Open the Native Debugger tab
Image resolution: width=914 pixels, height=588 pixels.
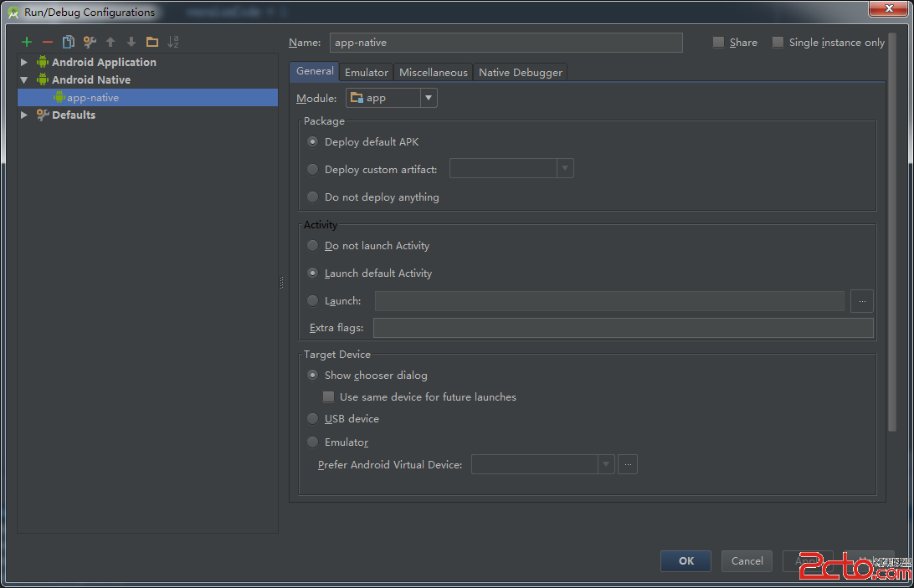[x=520, y=73]
